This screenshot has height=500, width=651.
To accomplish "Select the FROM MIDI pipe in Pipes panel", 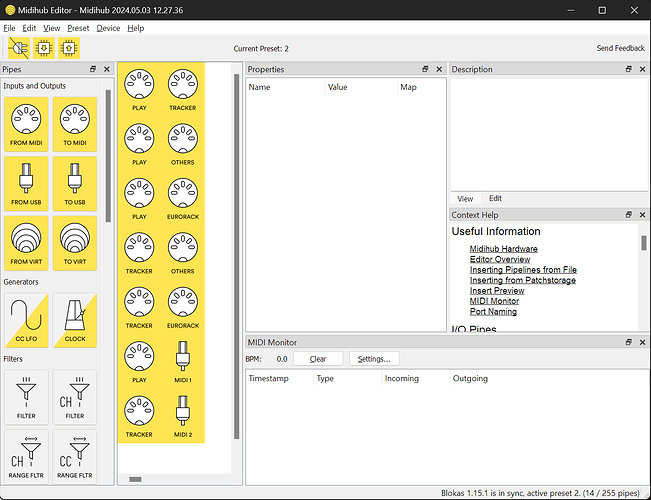I will 26,124.
